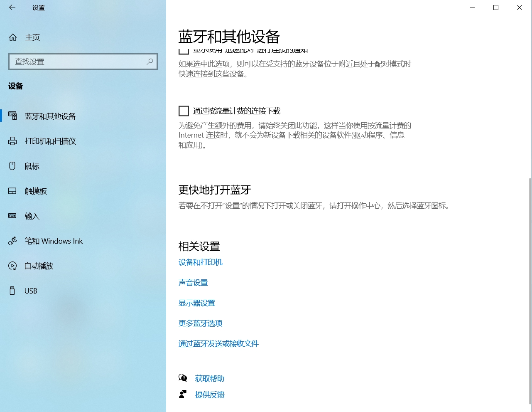The height and width of the screenshot is (412, 532).
Task: Click the 查找设置 search field
Action: 79,62
